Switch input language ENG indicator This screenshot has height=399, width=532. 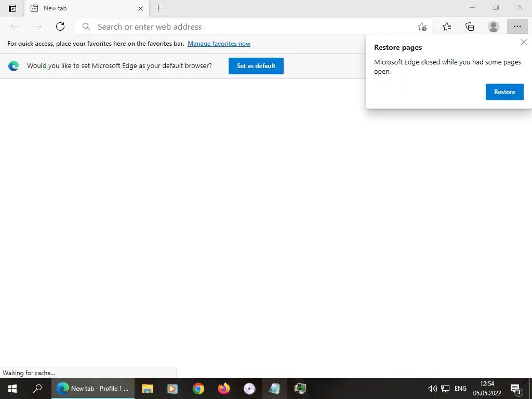point(460,389)
